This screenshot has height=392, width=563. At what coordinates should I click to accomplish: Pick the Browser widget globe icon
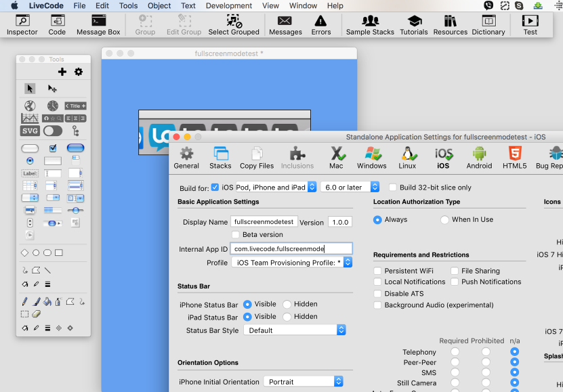pyautogui.click(x=30, y=106)
